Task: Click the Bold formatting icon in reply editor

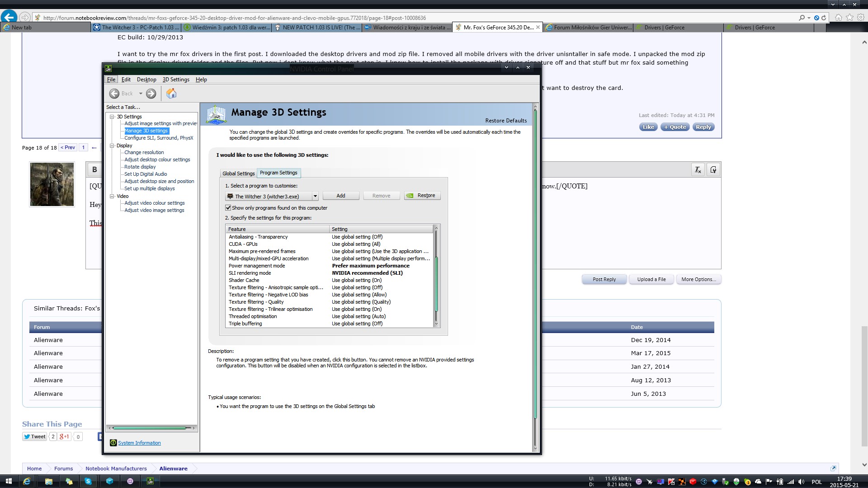Action: tap(94, 169)
